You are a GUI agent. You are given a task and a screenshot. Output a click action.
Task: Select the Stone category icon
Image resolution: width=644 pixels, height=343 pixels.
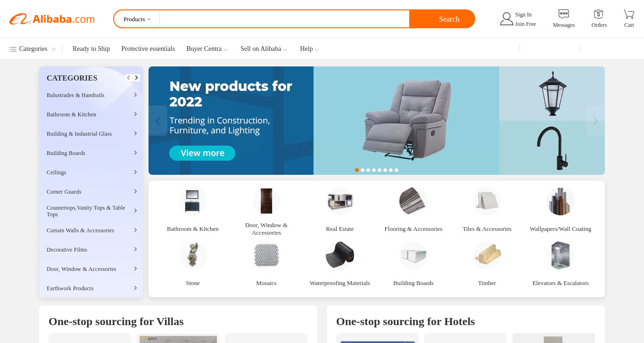[x=193, y=255]
